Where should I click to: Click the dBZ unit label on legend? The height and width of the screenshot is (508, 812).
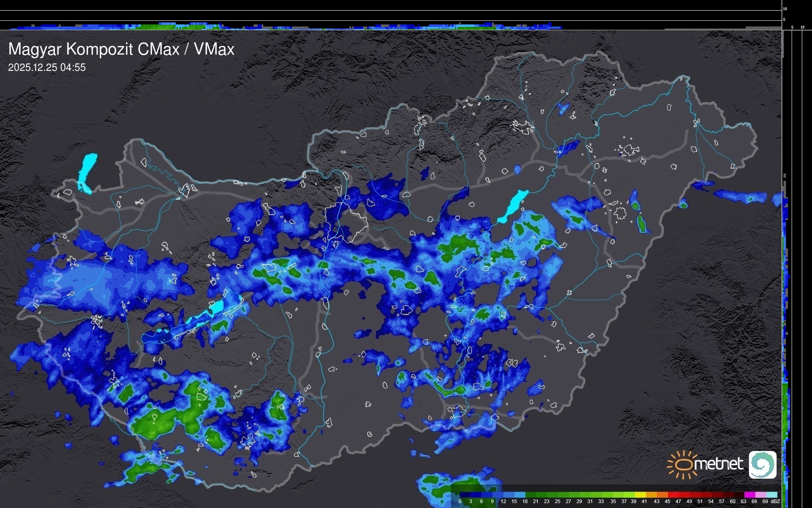[775, 501]
